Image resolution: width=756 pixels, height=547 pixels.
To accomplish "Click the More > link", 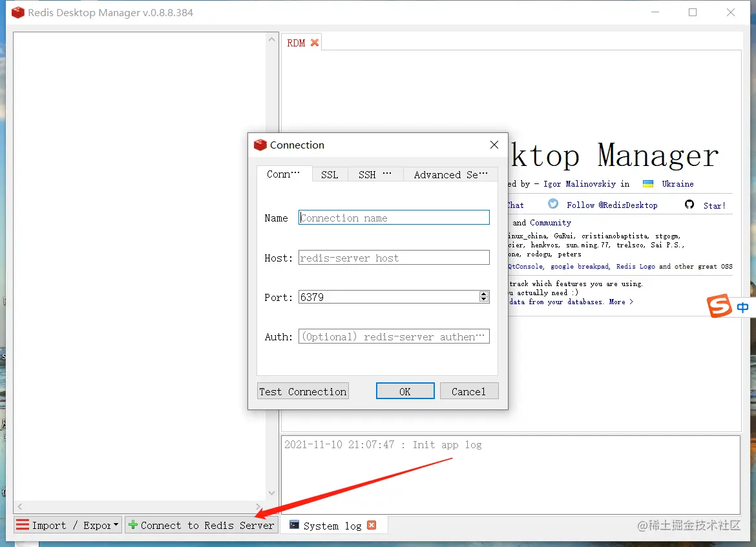I will pyautogui.click(x=620, y=302).
